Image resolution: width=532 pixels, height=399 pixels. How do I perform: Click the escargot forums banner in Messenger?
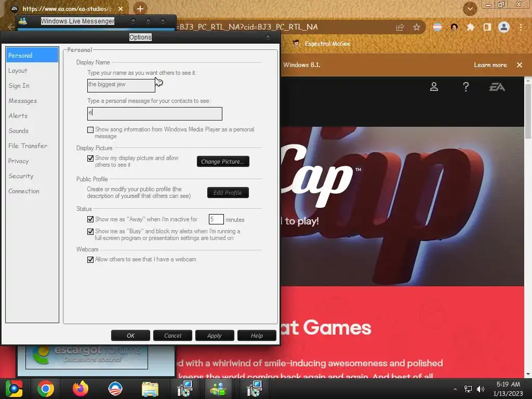pos(87,356)
